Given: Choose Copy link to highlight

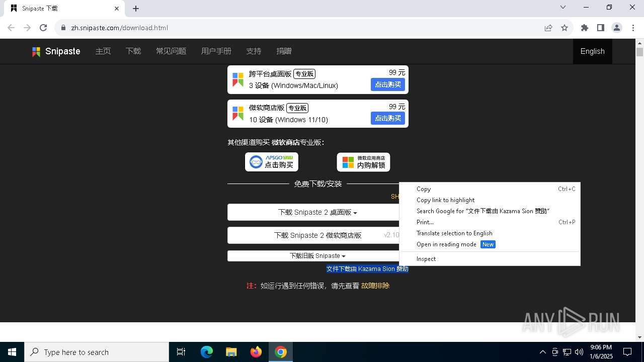Looking at the screenshot, I should pyautogui.click(x=490, y=200).
